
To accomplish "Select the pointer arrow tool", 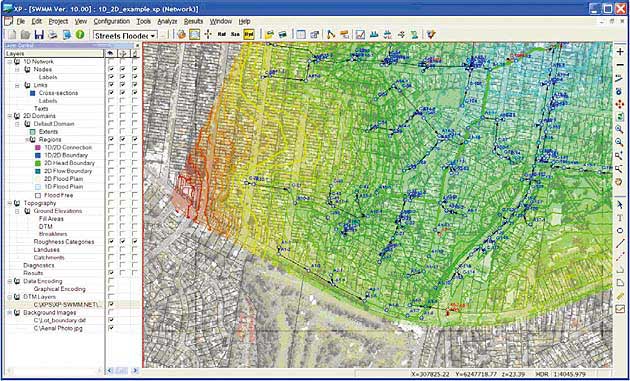I will [x=620, y=205].
